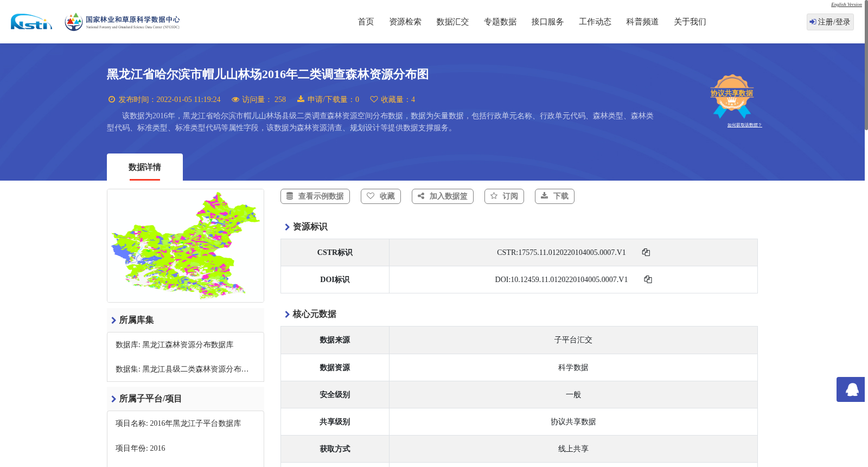Click the eye icon beside 访问量
The height and width of the screenshot is (467, 868).
235,99
